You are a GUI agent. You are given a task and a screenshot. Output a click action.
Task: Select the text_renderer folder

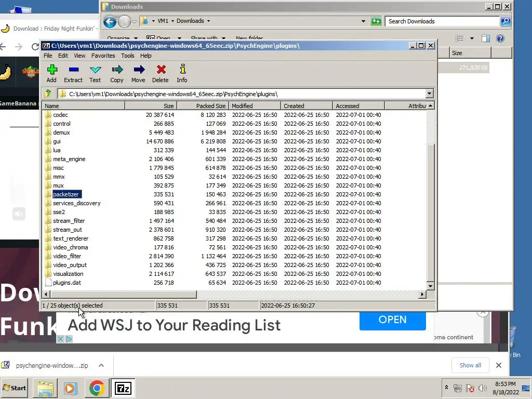pos(71,238)
